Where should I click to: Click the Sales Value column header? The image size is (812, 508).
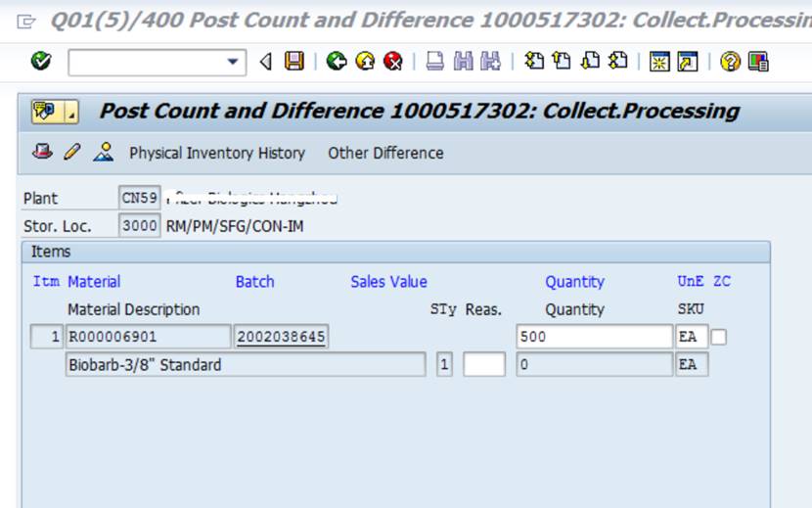point(389,282)
